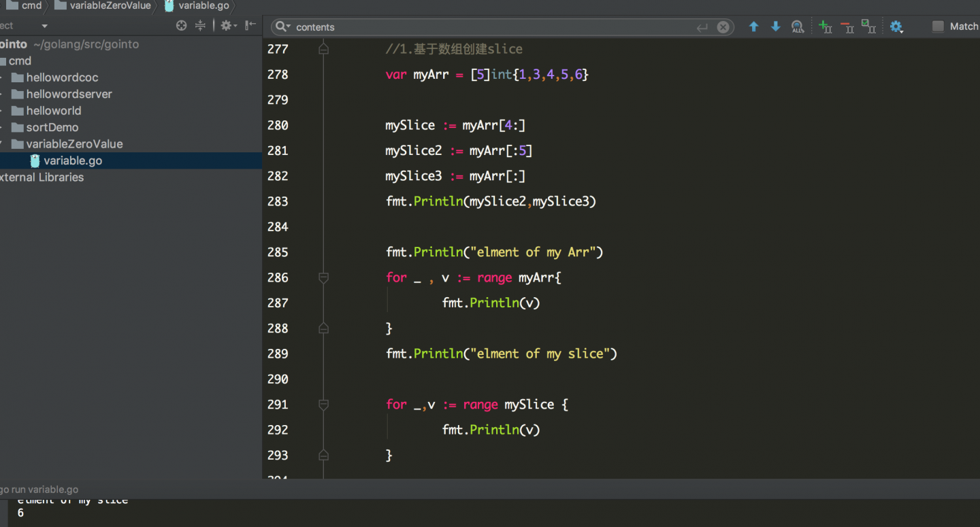
Task: Go to previous occurrence up arrow
Action: click(753, 27)
